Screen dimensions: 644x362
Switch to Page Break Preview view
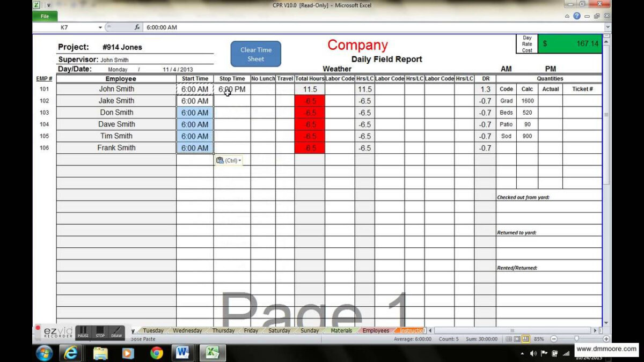click(526, 339)
